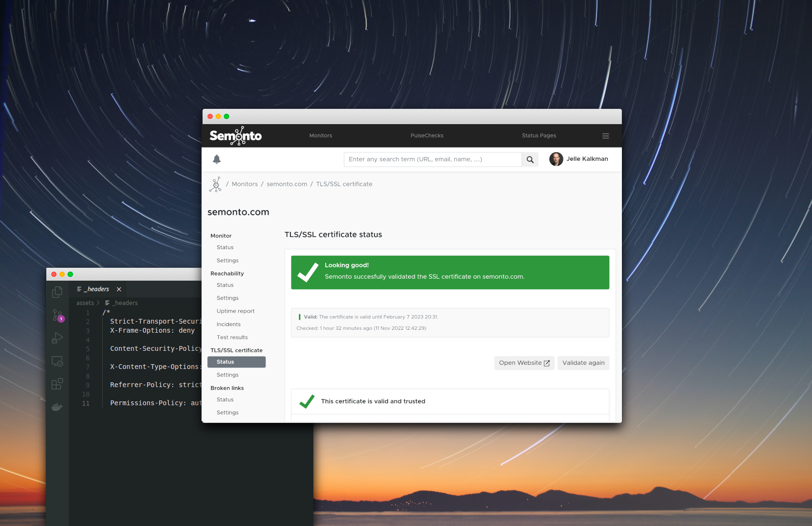Open Run and Debug icon in editor
The width and height of the screenshot is (812, 526).
(x=57, y=338)
